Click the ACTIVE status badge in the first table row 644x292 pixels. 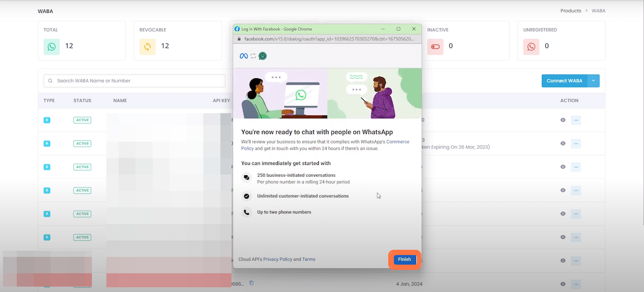(x=82, y=120)
